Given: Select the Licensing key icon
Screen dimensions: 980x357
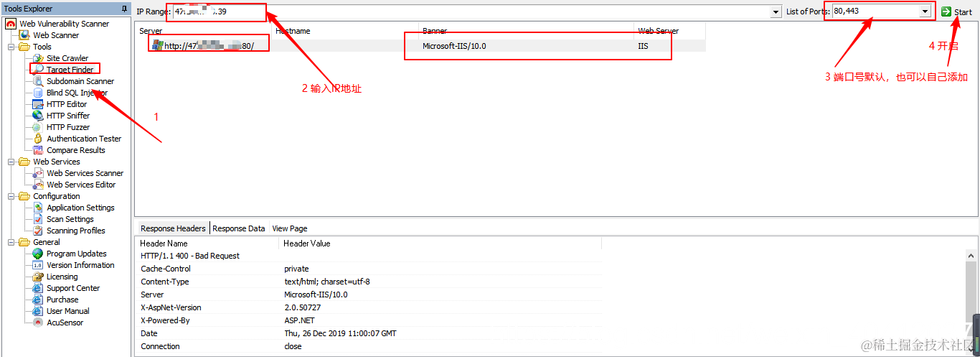Looking at the screenshot, I should [38, 277].
